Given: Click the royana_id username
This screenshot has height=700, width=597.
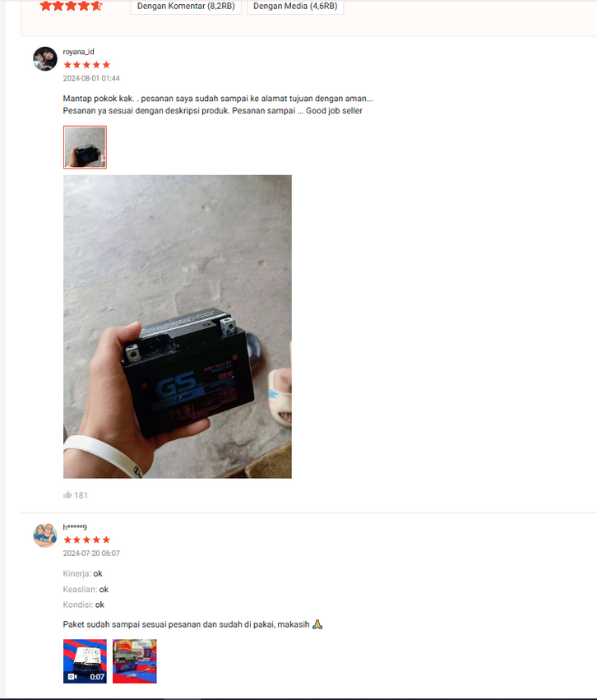Looking at the screenshot, I should (78, 52).
